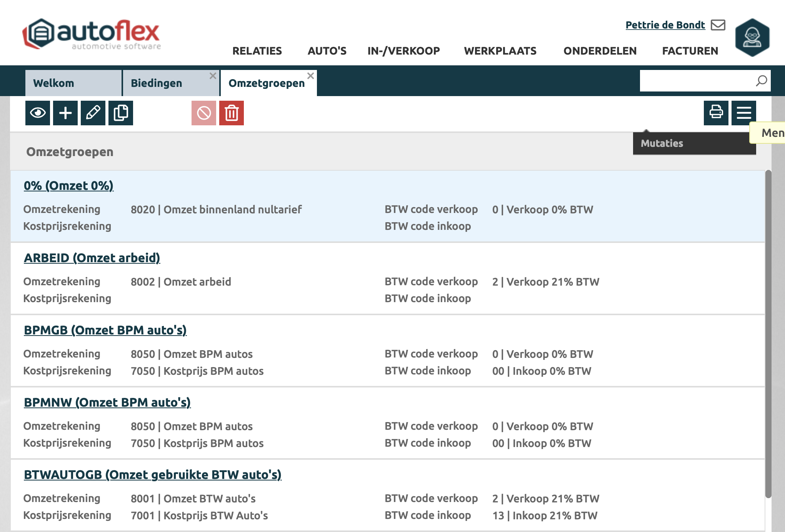Select the Mutaties menu entry

[662, 143]
